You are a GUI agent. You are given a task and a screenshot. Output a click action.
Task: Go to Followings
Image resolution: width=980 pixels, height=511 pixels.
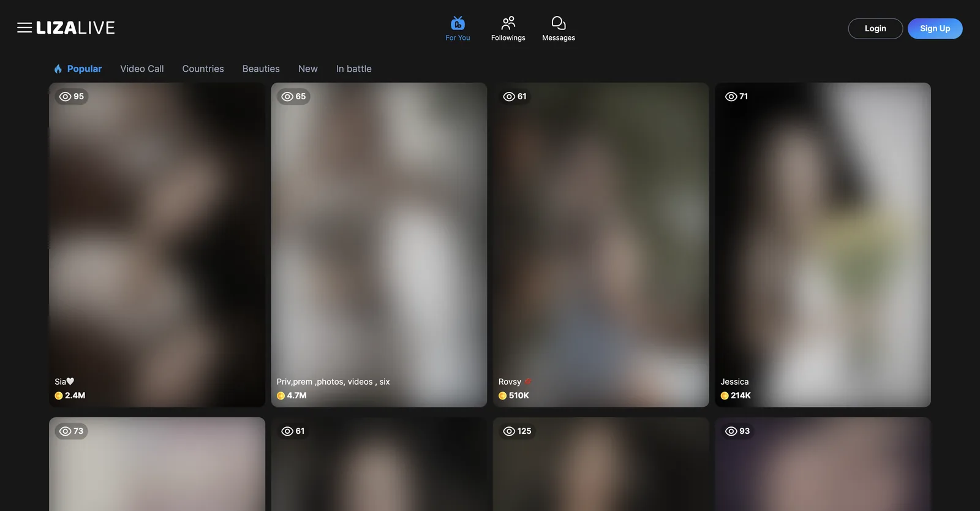pyautogui.click(x=508, y=29)
